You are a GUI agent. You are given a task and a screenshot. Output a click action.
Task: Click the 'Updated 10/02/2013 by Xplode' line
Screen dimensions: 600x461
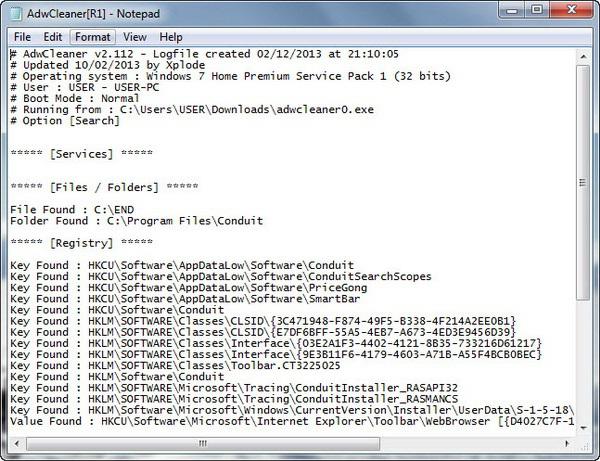108,65
